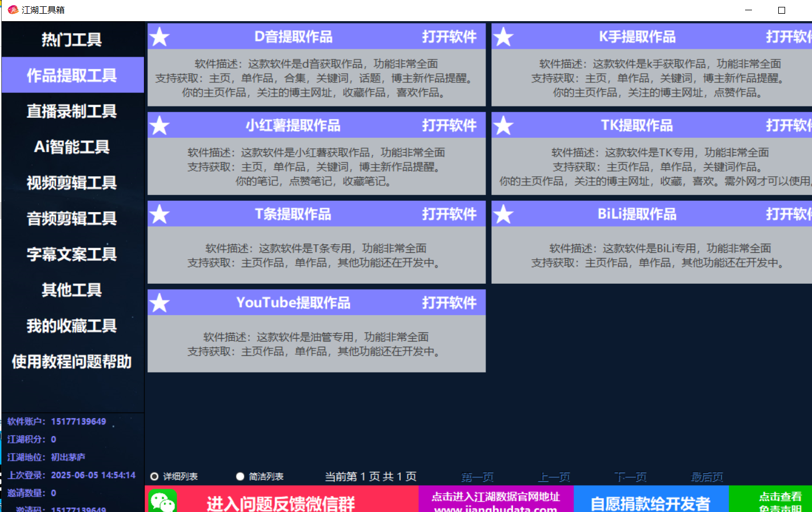This screenshot has width=812, height=512.
Task: Click the 当前第 1 页 共 1 页 indicator
Action: click(371, 477)
